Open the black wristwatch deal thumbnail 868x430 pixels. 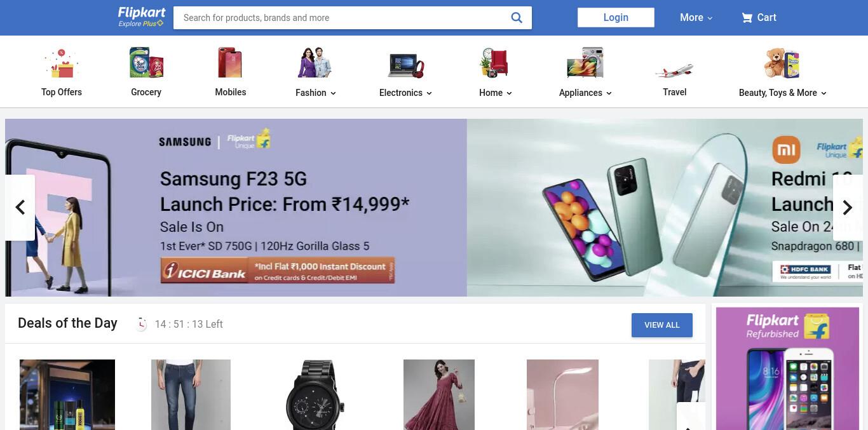[x=315, y=395]
